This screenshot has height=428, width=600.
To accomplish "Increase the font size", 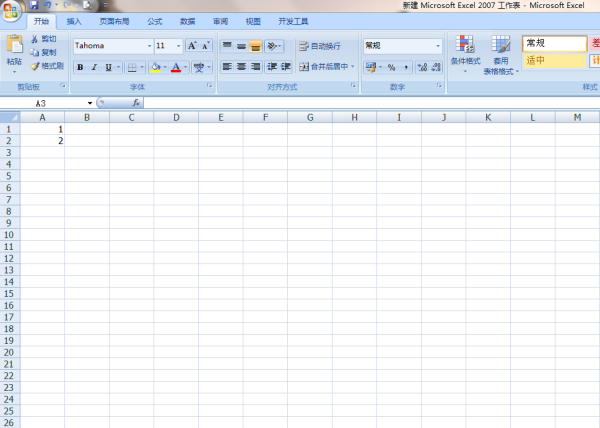I will [x=192, y=46].
